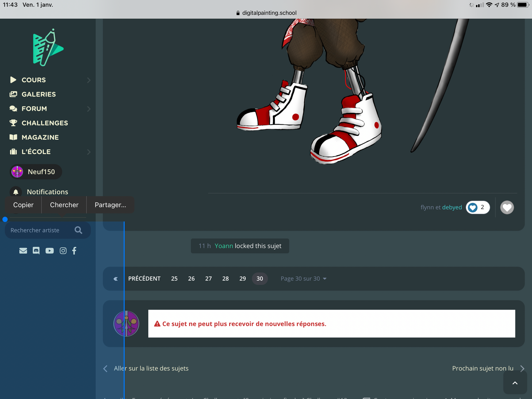Image resolution: width=532 pixels, height=399 pixels.
Task: Click the search magnifier icon
Action: [x=78, y=230]
